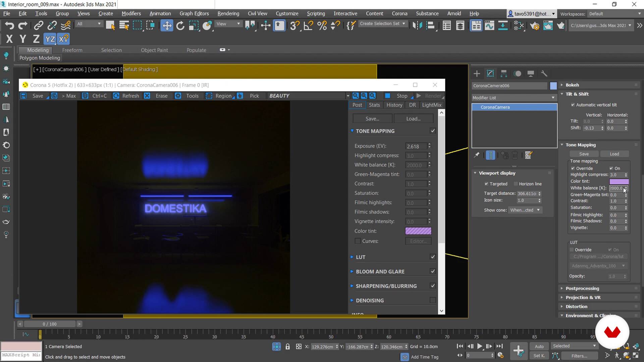
Task: Click Load button under Tone Mapping rollout
Action: (614, 154)
